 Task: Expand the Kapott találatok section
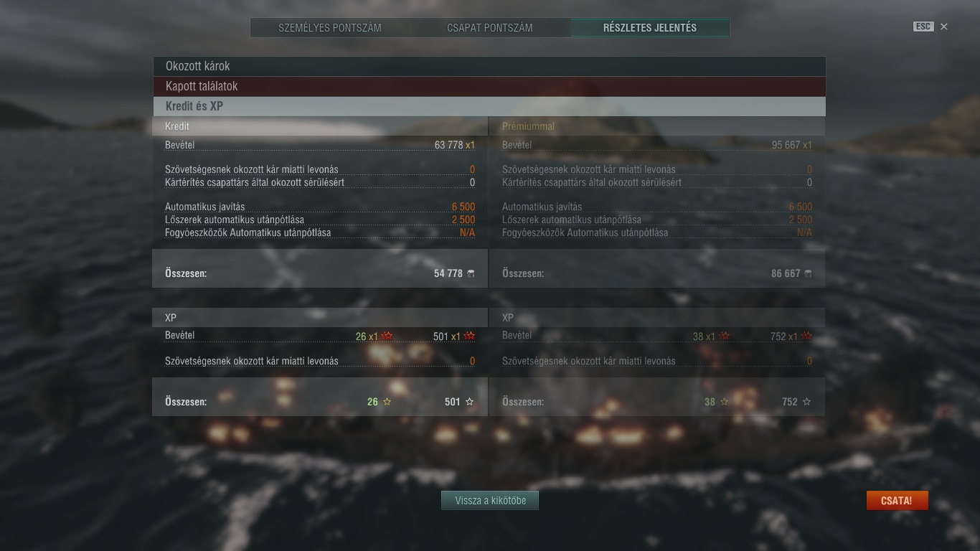(489, 86)
